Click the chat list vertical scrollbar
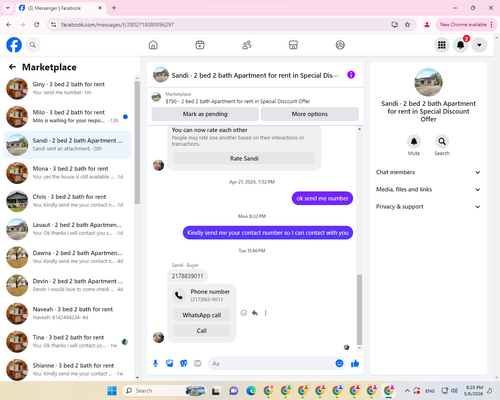The image size is (500, 400). coord(137,142)
